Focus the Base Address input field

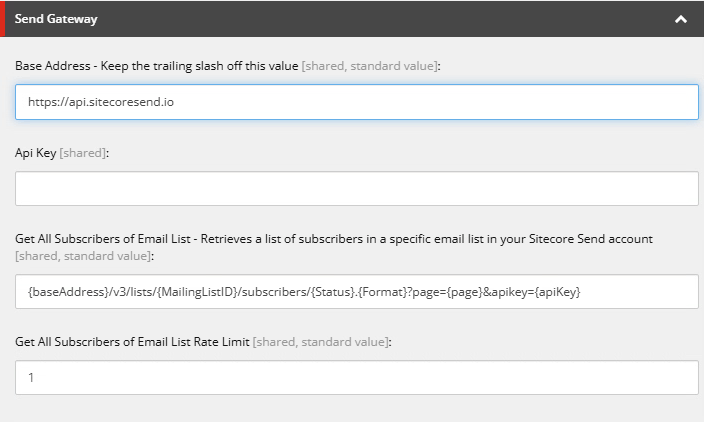tap(356, 101)
